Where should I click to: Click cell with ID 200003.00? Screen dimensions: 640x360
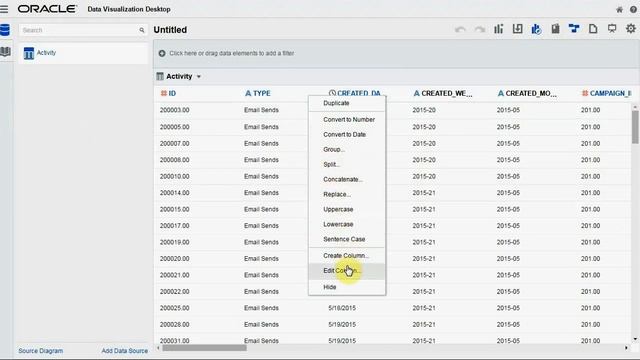click(175, 110)
